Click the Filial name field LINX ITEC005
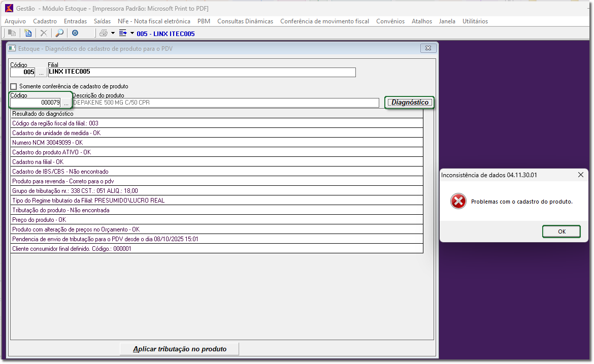The image size is (594, 364). point(202,72)
